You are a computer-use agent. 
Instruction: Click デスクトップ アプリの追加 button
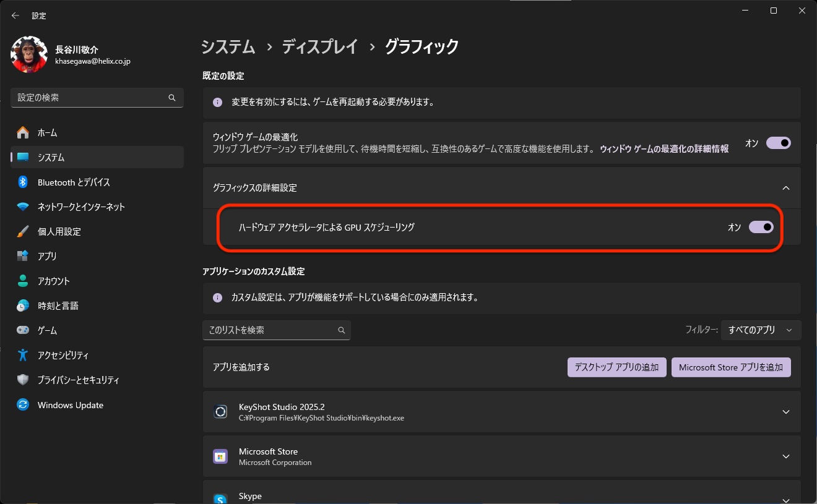tap(616, 367)
